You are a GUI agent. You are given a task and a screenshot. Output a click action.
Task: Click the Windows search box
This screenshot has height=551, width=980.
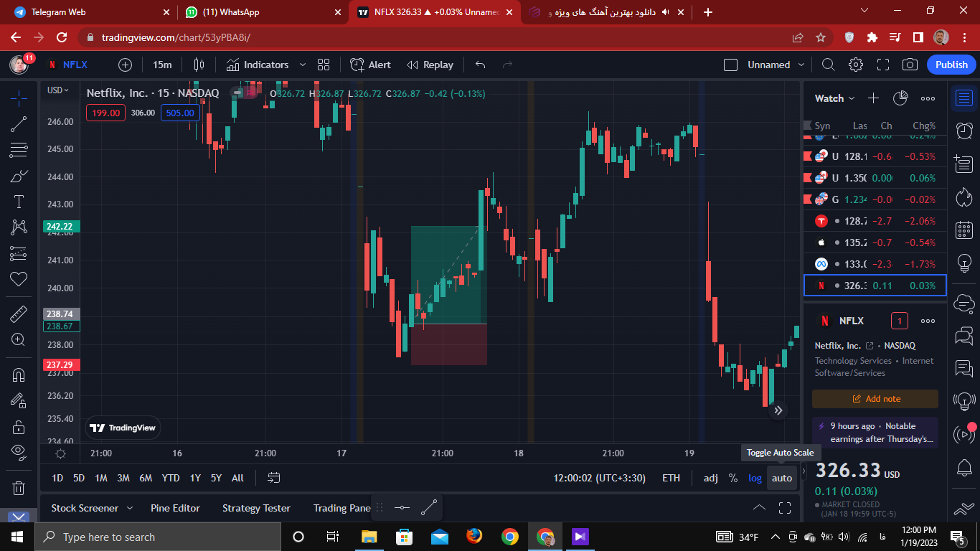(158, 537)
